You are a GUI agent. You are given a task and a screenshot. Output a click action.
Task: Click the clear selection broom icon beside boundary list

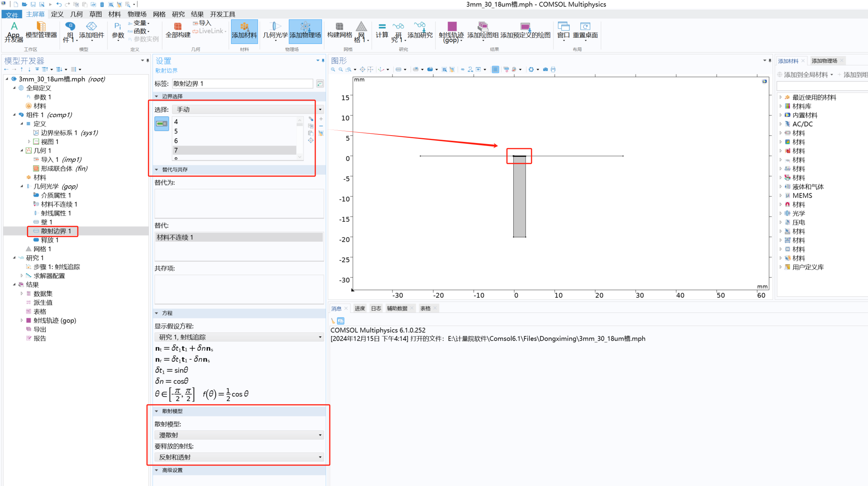pos(321,133)
